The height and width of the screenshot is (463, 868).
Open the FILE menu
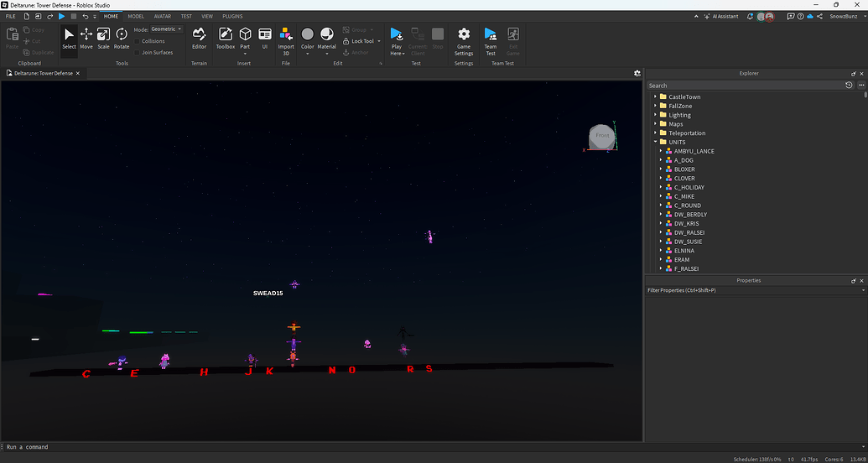point(11,17)
